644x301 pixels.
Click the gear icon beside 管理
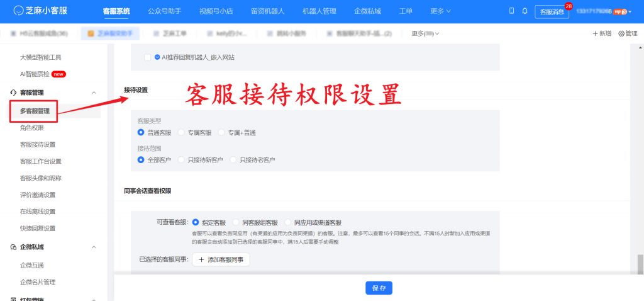[x=621, y=34]
